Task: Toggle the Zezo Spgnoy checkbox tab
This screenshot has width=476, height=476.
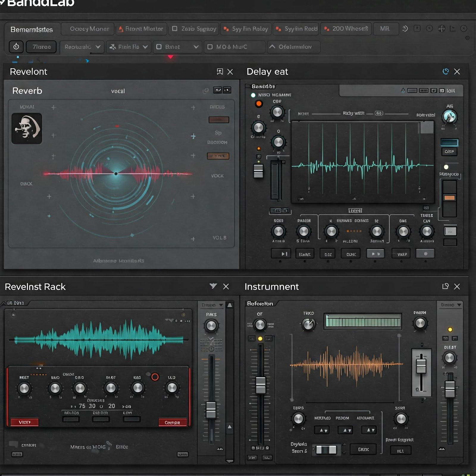Action: 175,29
